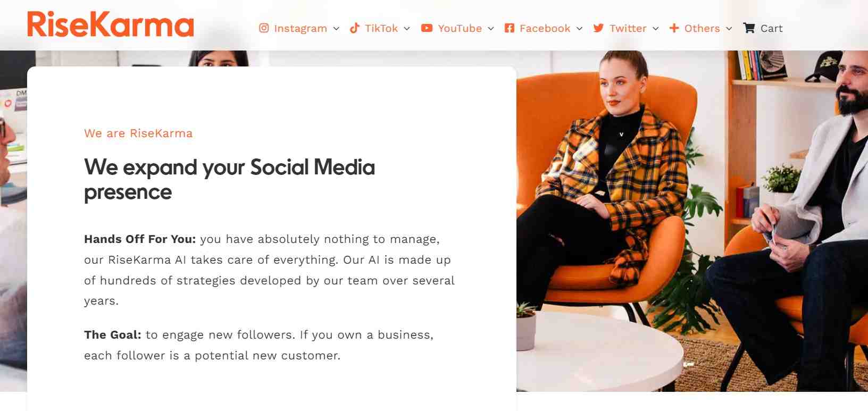Select the Twitter bird icon
This screenshot has width=868, height=411.
pyautogui.click(x=598, y=28)
